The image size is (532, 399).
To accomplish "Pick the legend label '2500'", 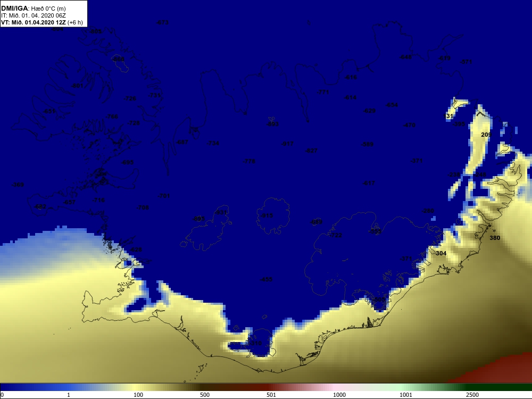I will point(472,395).
